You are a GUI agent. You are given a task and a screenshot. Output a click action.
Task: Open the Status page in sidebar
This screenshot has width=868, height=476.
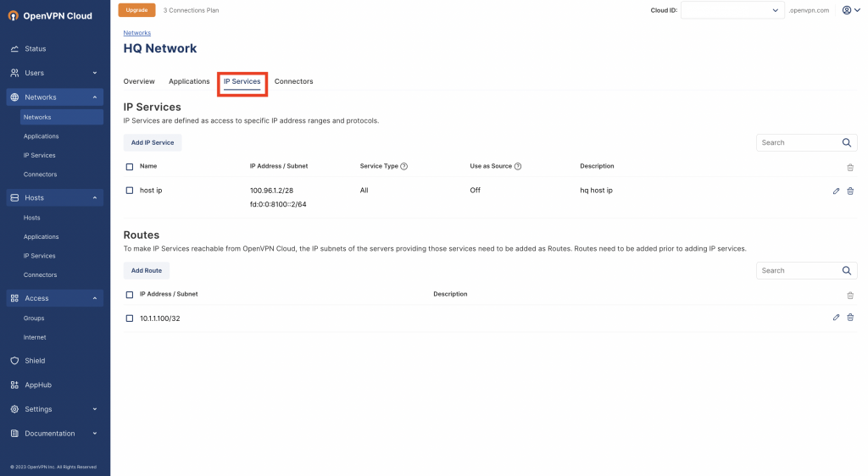[x=35, y=48]
